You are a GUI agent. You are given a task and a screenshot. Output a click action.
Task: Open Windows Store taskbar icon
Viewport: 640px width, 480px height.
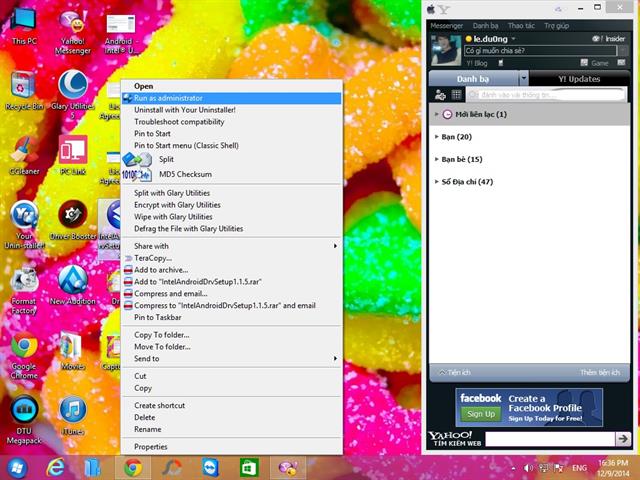[249, 468]
